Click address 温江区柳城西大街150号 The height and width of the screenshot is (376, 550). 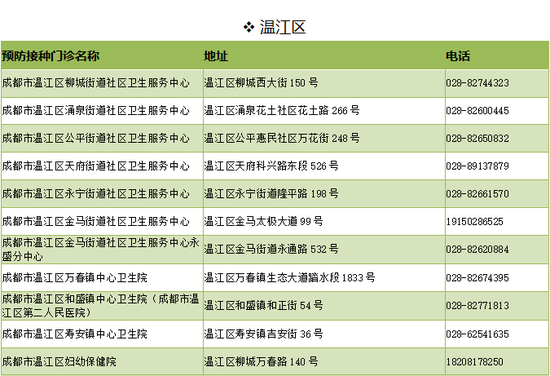click(x=261, y=83)
